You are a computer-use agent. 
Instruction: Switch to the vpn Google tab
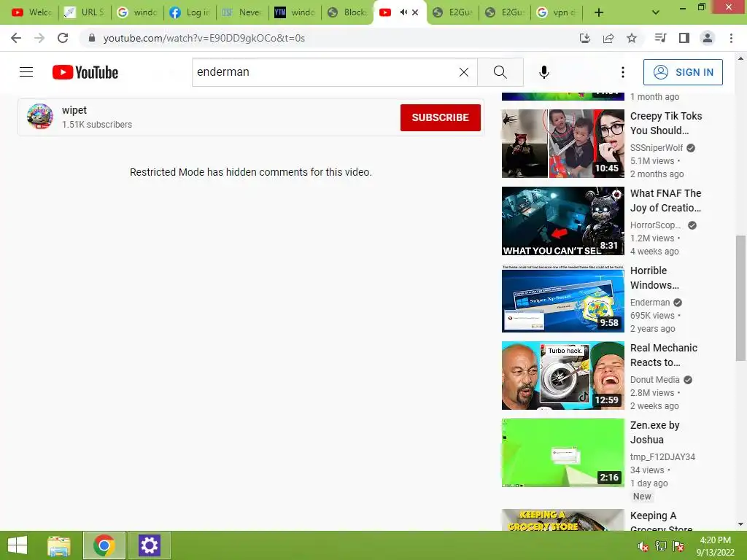[556, 12]
